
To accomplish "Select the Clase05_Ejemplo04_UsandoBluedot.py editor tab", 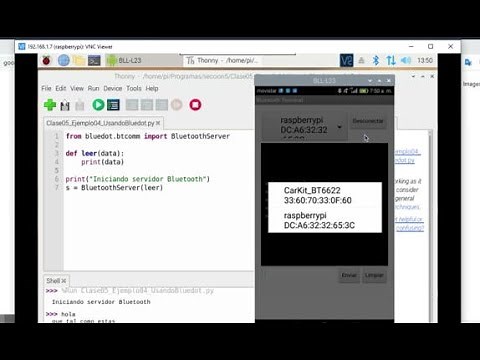I will coord(100,123).
